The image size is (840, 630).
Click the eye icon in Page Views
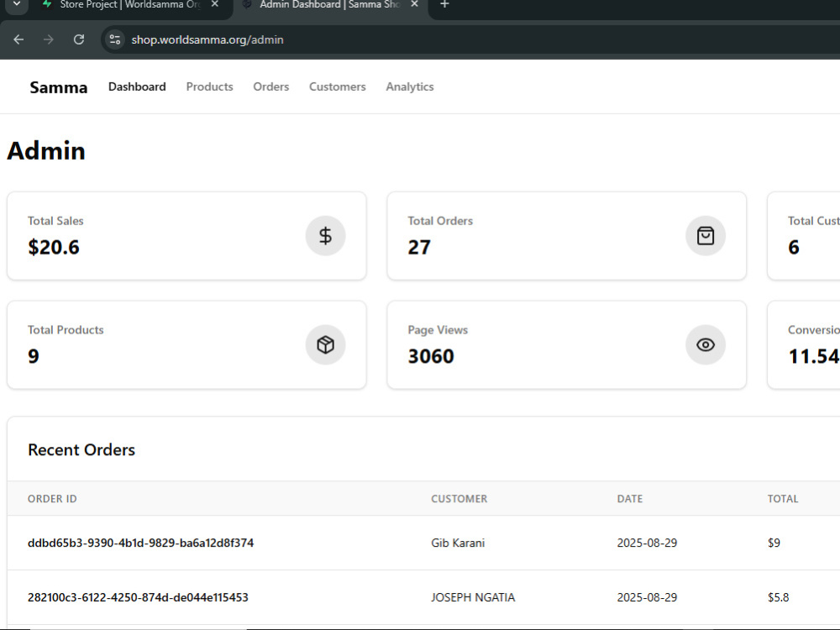(706, 344)
